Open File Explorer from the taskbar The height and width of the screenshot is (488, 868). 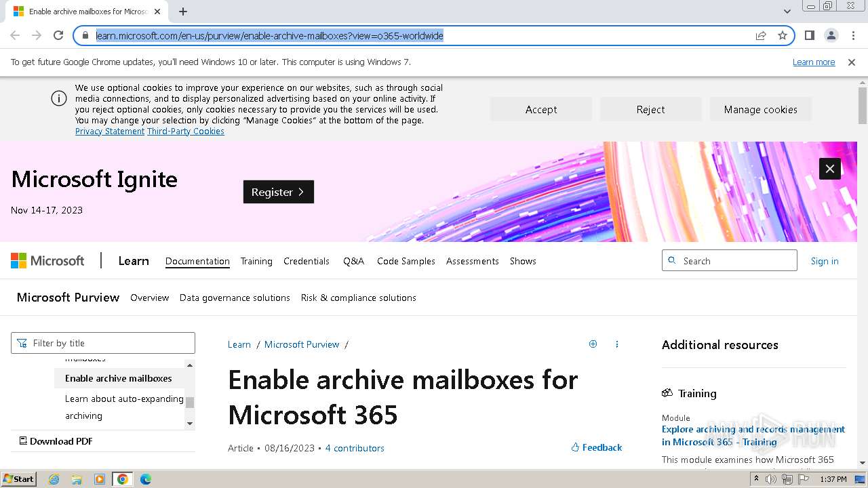pyautogui.click(x=77, y=479)
